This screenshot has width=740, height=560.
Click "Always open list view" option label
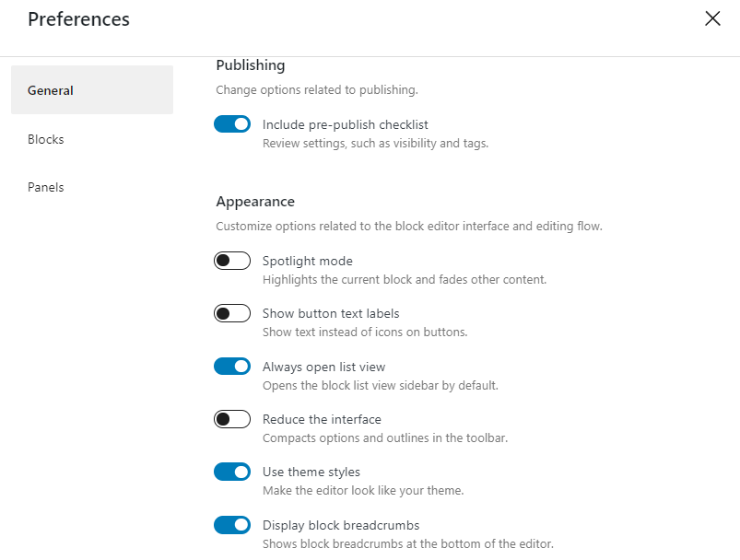[x=323, y=366]
